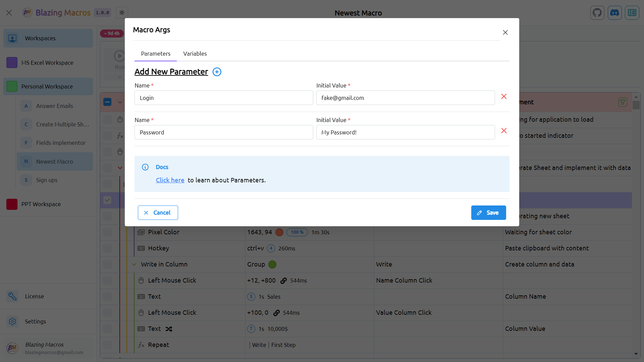Click the Save button
This screenshot has width=644, height=362.
point(488,213)
